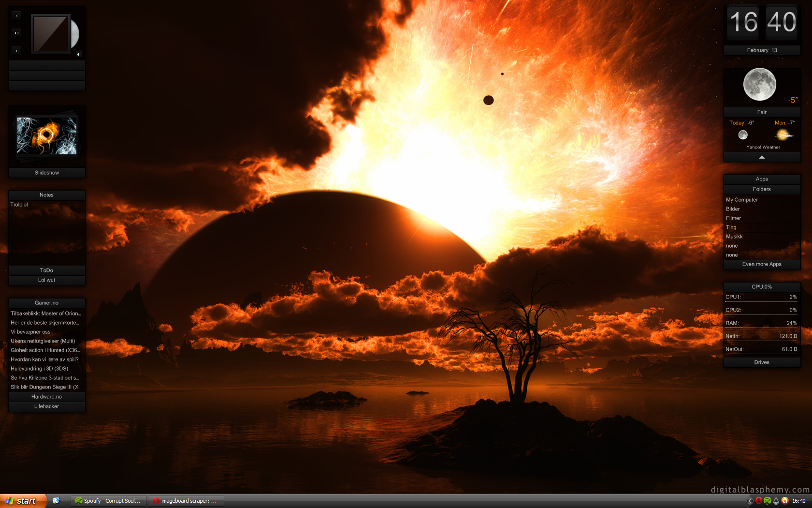Open the Musikk folder
Image resolution: width=812 pixels, height=508 pixels.
[734, 237]
